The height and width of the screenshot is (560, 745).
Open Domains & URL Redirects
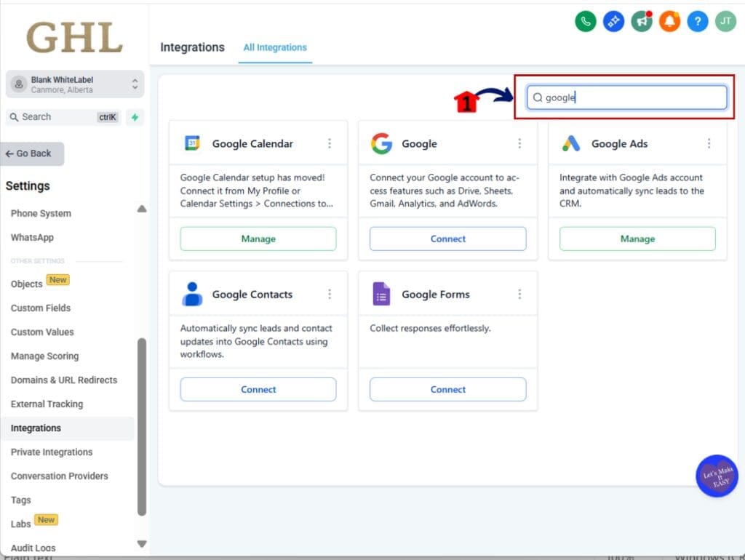[x=64, y=380]
